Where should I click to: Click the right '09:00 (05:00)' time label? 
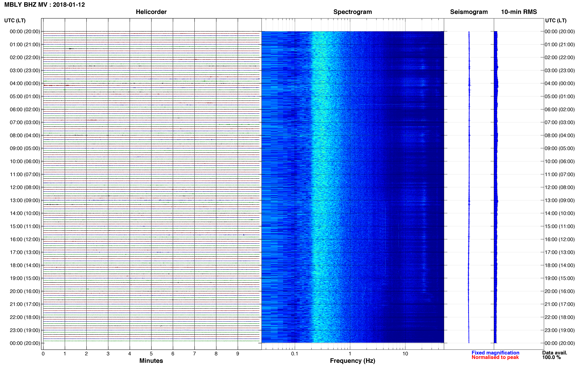point(560,148)
